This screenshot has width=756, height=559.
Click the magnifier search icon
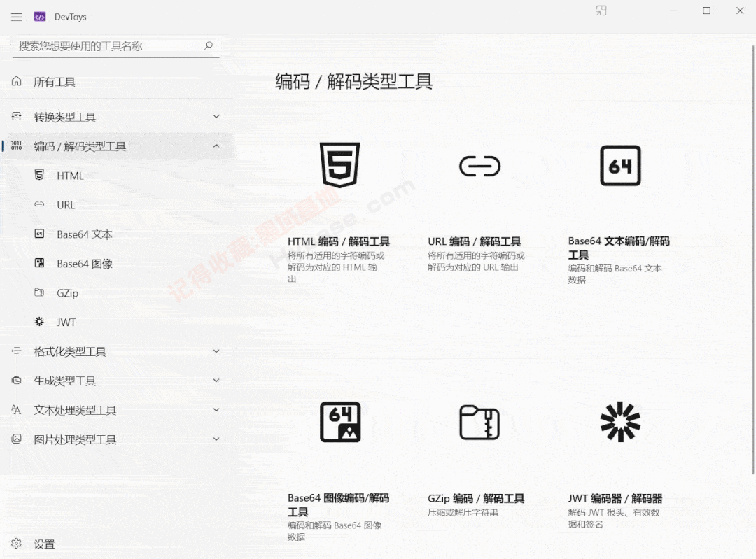click(x=209, y=45)
